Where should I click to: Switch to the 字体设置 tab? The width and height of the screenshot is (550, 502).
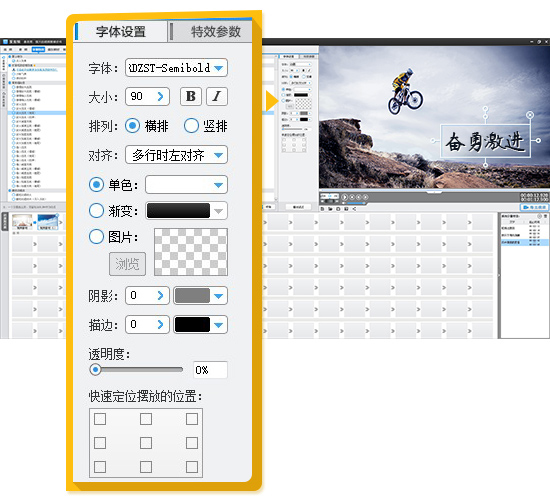pos(121,32)
